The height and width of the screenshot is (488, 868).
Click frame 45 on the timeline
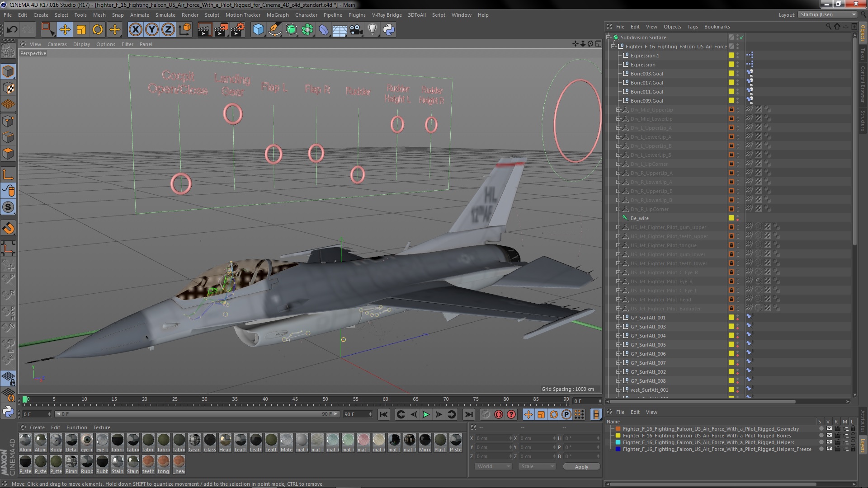[295, 399]
